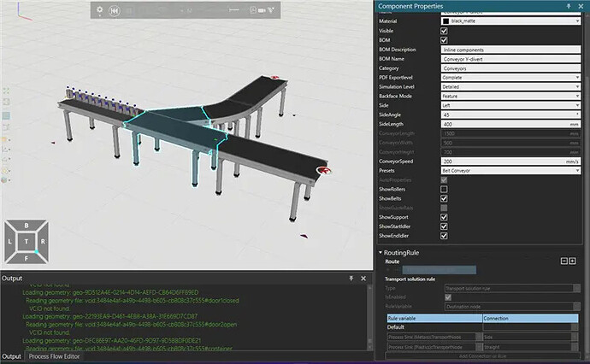Click the red arrow marker at conveyor end
The width and height of the screenshot is (590, 364).
[323, 171]
